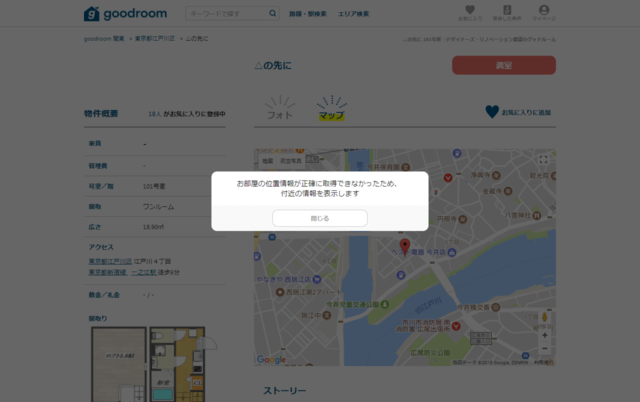
Task: Follow goodroom 関東 breadcrumb link
Action: point(104,39)
